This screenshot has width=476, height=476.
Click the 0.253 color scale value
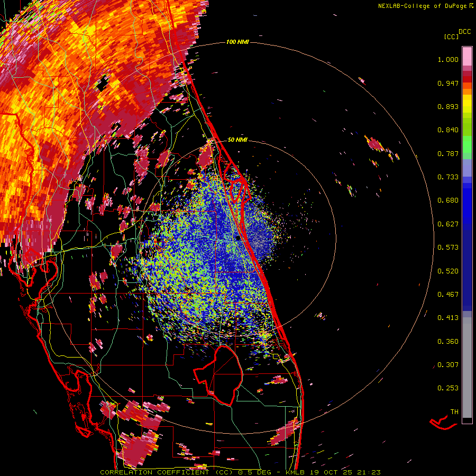[x=448, y=388]
